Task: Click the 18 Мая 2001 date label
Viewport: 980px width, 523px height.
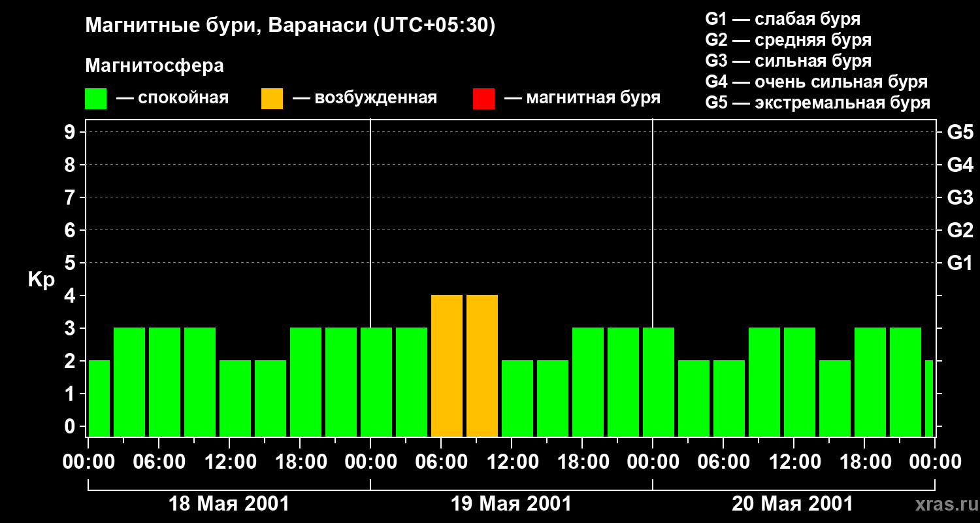Action: pyautogui.click(x=229, y=503)
